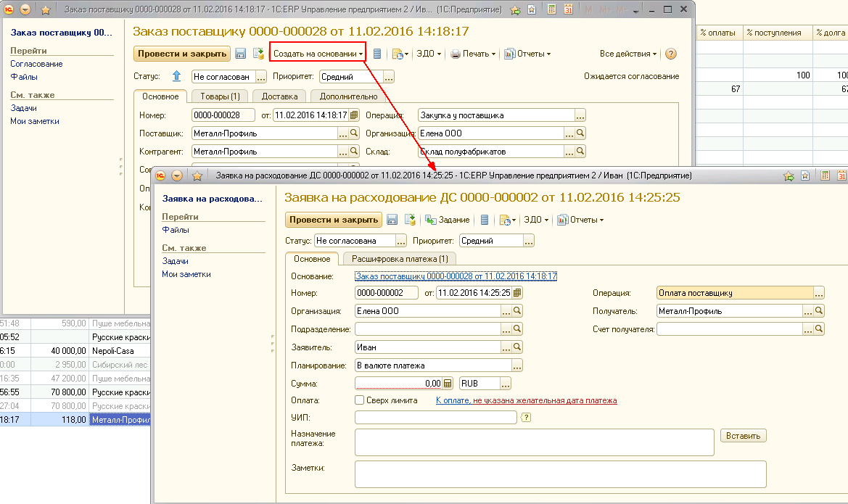Search Контрагент field via magnifier icon
The width and height of the screenshot is (848, 504).
coord(354,152)
